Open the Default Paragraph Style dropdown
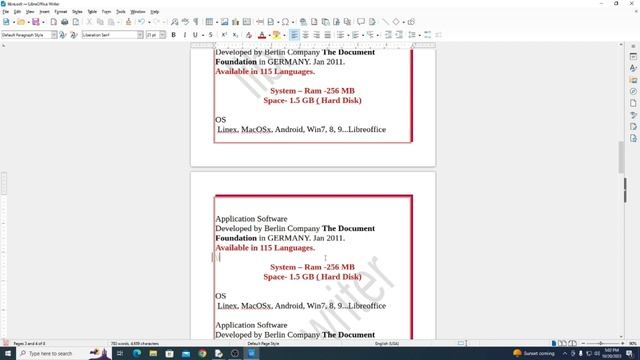 click(x=54, y=35)
